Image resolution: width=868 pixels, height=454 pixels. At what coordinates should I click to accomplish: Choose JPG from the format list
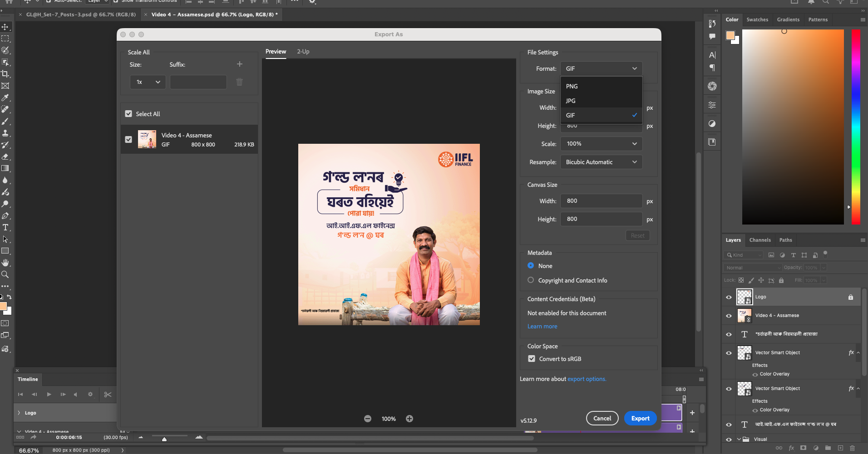(601, 101)
